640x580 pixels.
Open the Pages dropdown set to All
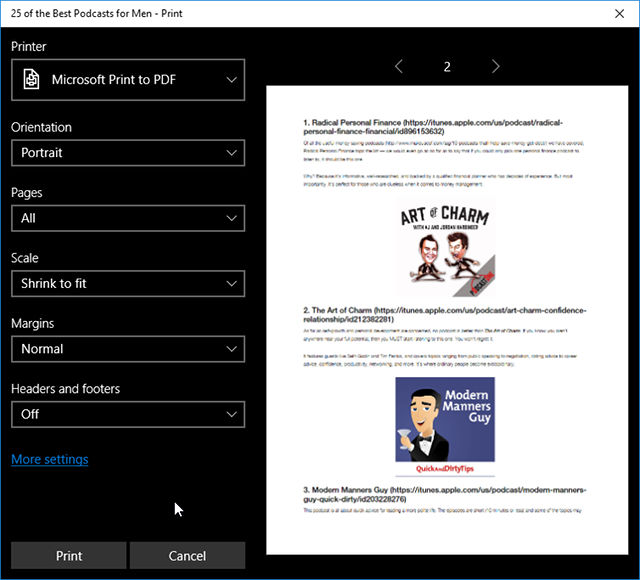click(x=128, y=218)
